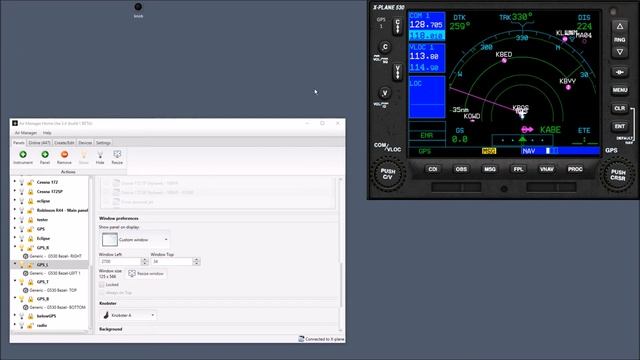The image size is (640, 360).
Task: Collapse the GPS_R tree node
Action: 15,247
